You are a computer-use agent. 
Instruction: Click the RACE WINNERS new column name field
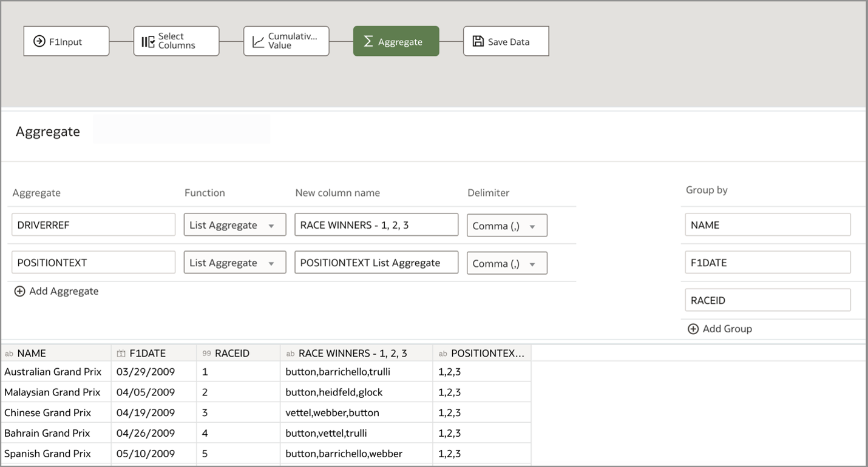[376, 224]
